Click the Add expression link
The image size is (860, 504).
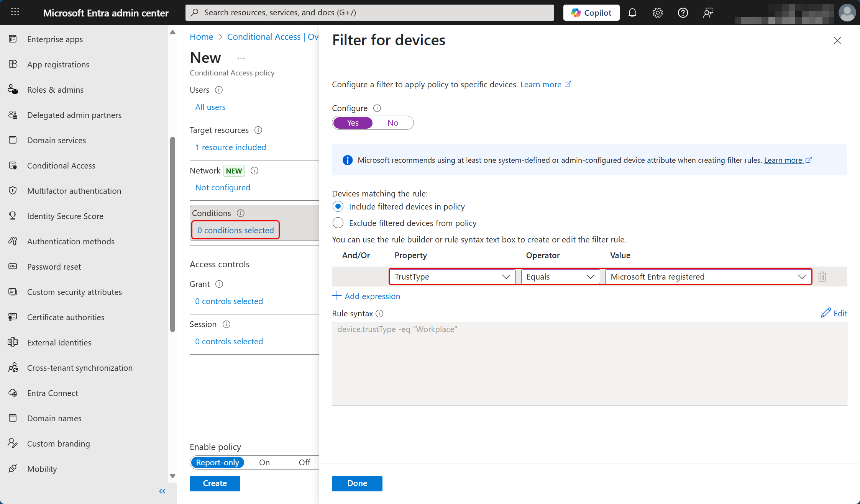[x=366, y=296]
